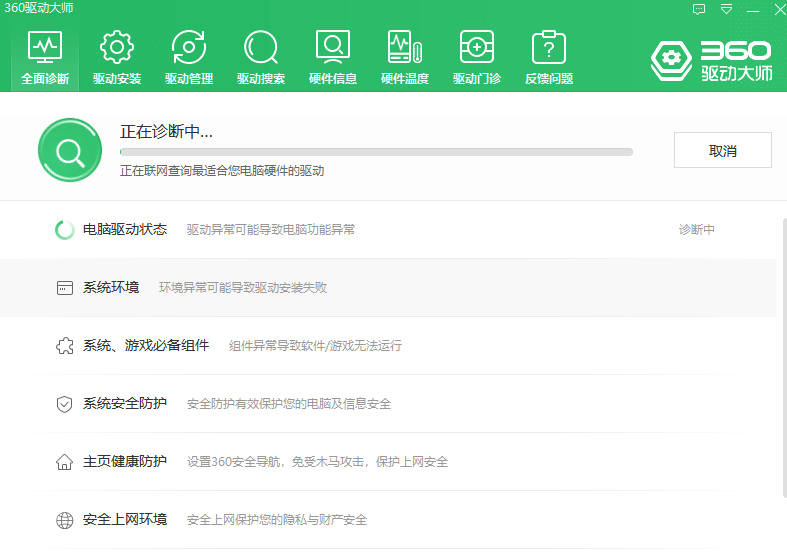Viewport: 787px width, 552px height.
Task: Click 组件异常导致软件/游戏无法运行 description
Action: point(315,346)
